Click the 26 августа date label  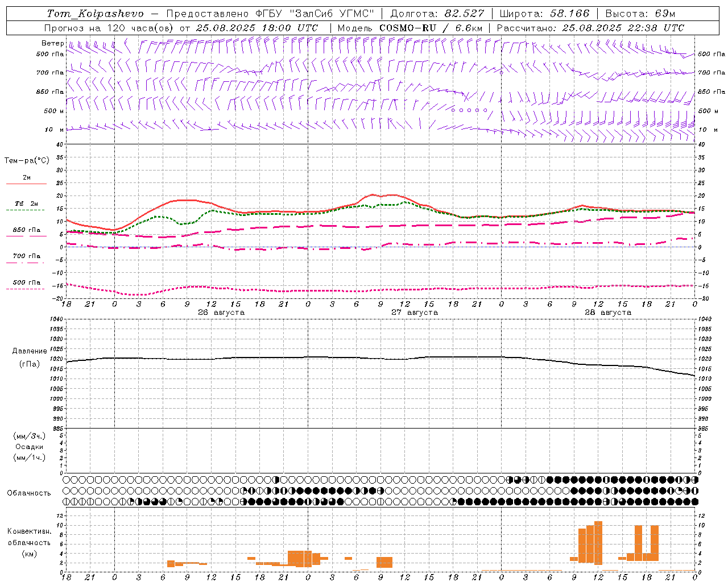221,313
